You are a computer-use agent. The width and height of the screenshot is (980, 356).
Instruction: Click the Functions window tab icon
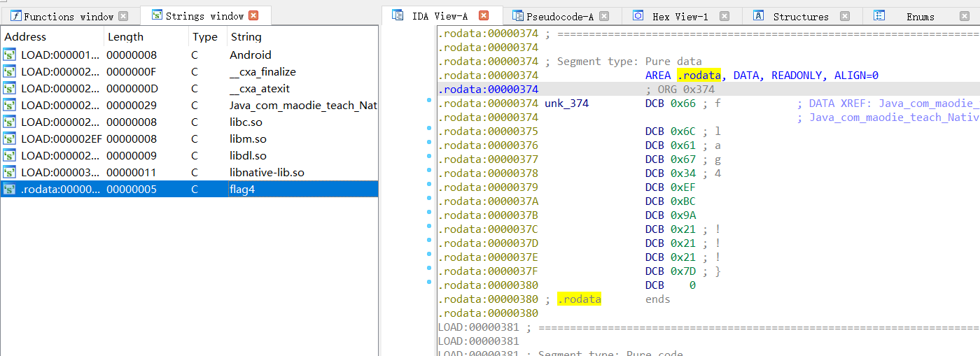pyautogui.click(x=15, y=16)
